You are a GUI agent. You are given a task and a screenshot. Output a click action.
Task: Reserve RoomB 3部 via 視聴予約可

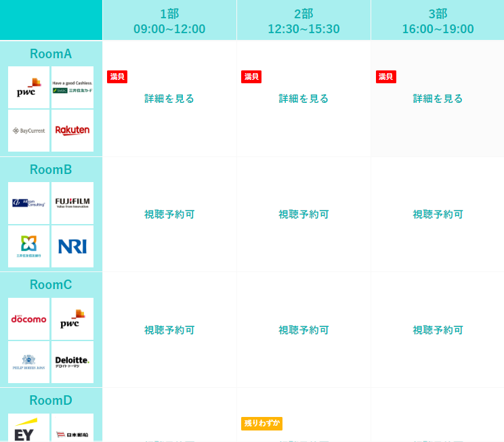point(438,215)
